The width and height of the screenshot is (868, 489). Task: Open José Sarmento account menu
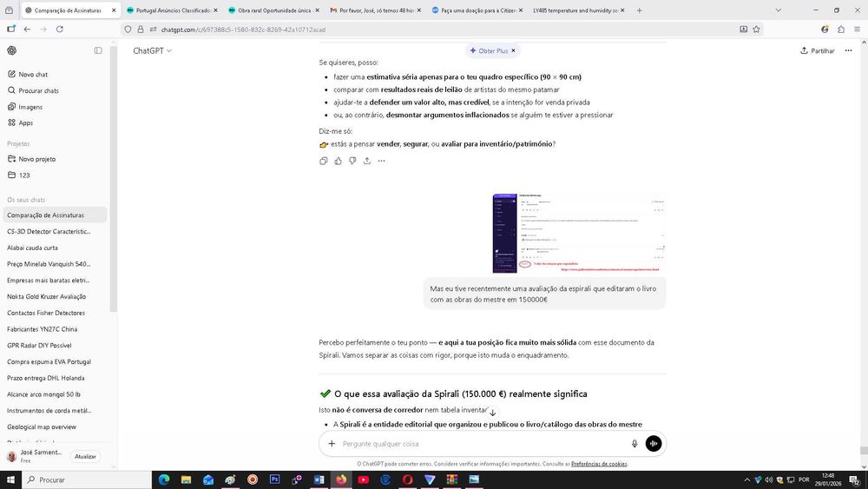point(36,456)
